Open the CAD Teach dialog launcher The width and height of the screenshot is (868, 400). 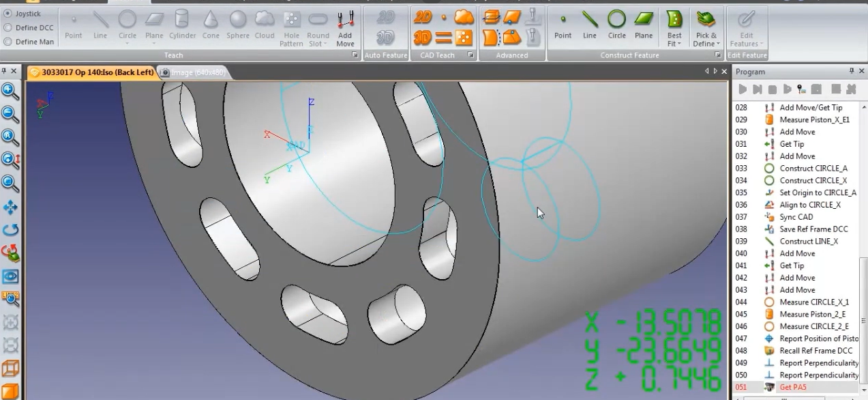(470, 55)
